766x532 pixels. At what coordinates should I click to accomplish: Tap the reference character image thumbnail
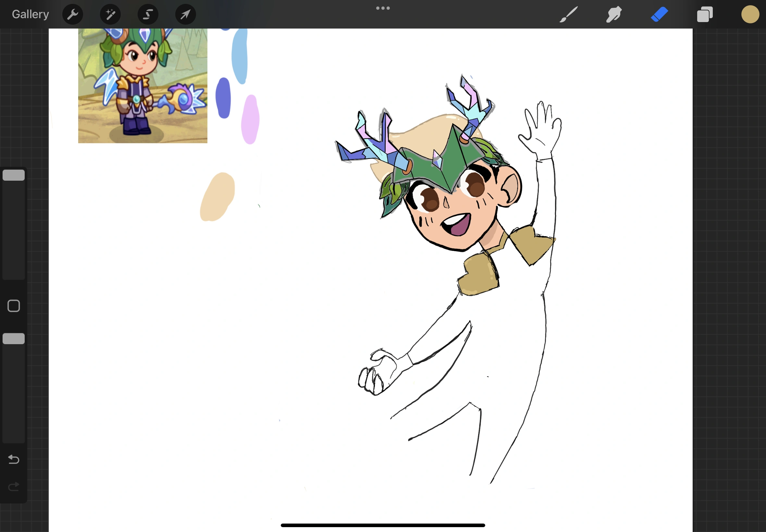[142, 85]
